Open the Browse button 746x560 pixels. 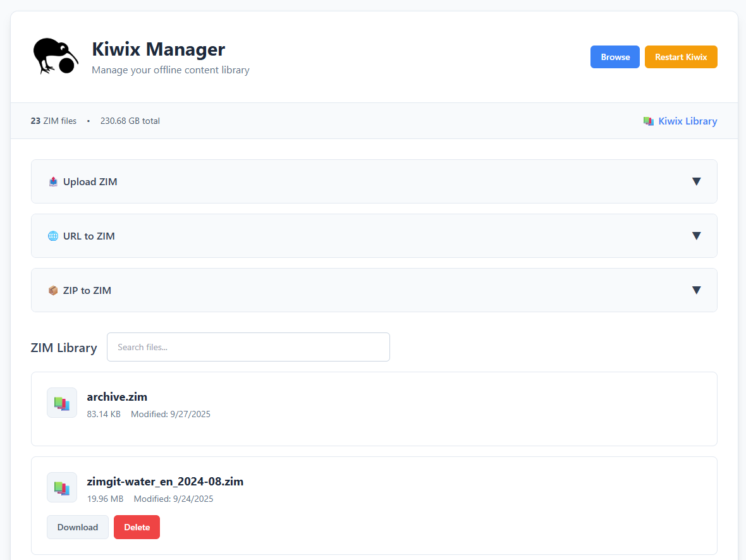click(615, 57)
